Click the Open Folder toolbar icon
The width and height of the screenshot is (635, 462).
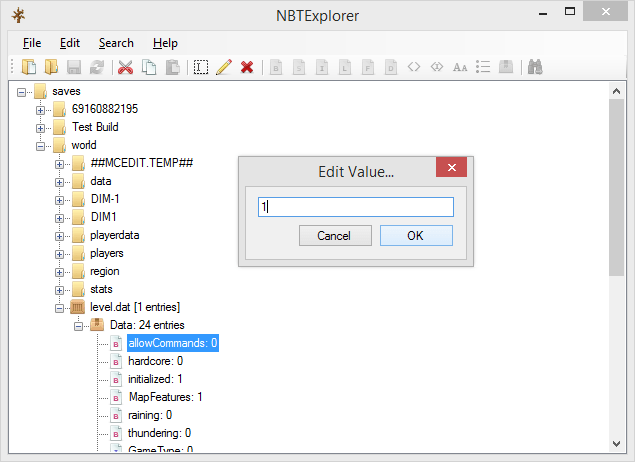coord(51,67)
